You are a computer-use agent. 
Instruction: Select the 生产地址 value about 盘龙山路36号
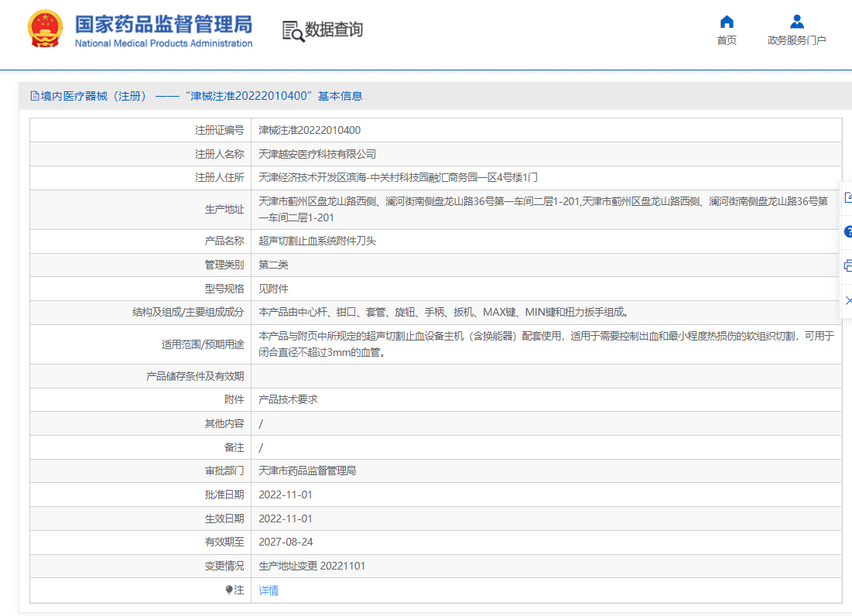543,210
